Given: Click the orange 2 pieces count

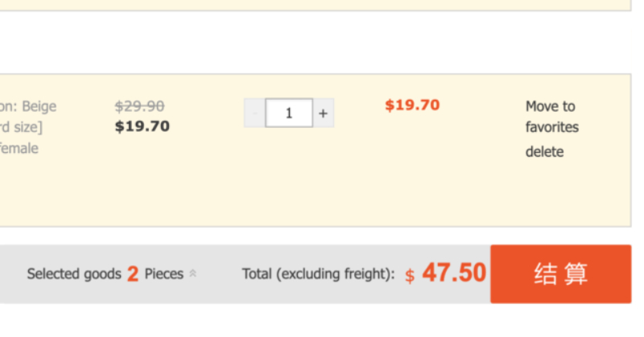Looking at the screenshot, I should pos(133,273).
